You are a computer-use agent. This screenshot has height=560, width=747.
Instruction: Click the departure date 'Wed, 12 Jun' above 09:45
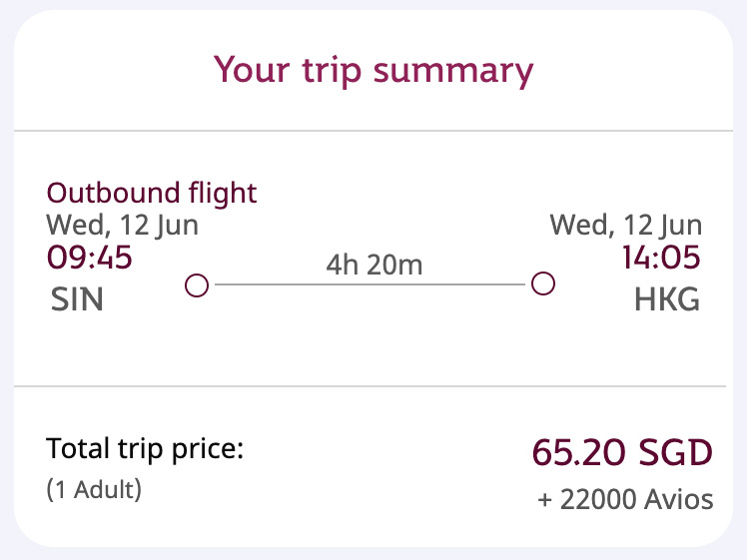click(x=122, y=225)
